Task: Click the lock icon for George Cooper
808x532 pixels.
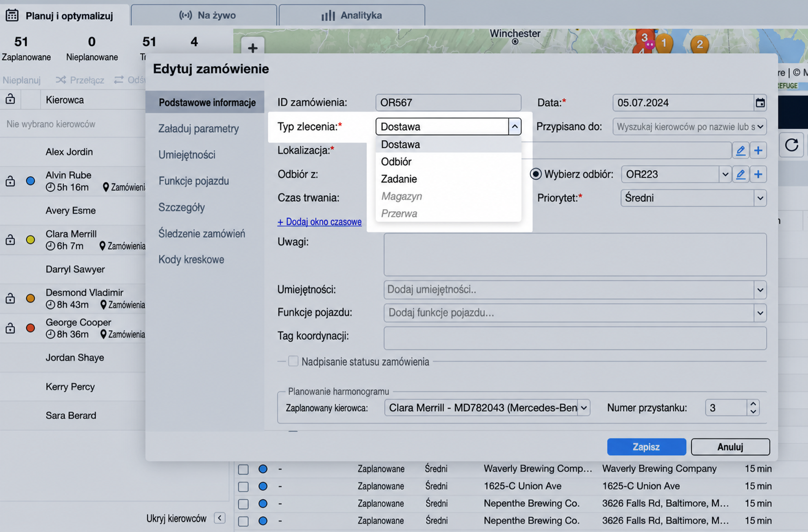Action: pos(10,328)
